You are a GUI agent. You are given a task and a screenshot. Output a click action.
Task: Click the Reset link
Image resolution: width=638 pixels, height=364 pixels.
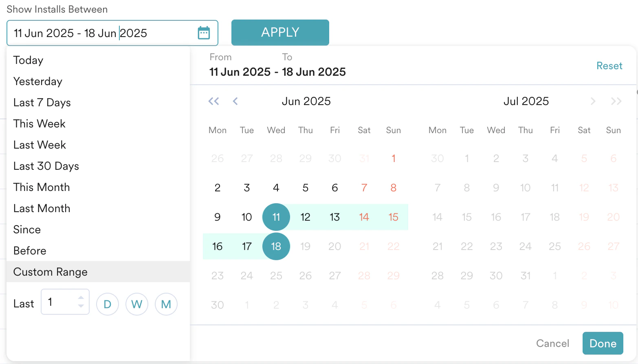pyautogui.click(x=609, y=66)
